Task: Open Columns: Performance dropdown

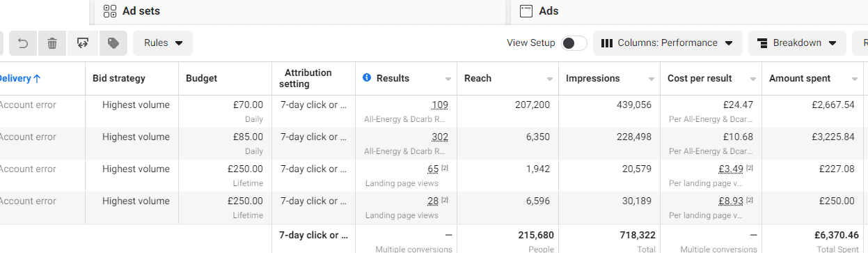Action: [x=668, y=43]
